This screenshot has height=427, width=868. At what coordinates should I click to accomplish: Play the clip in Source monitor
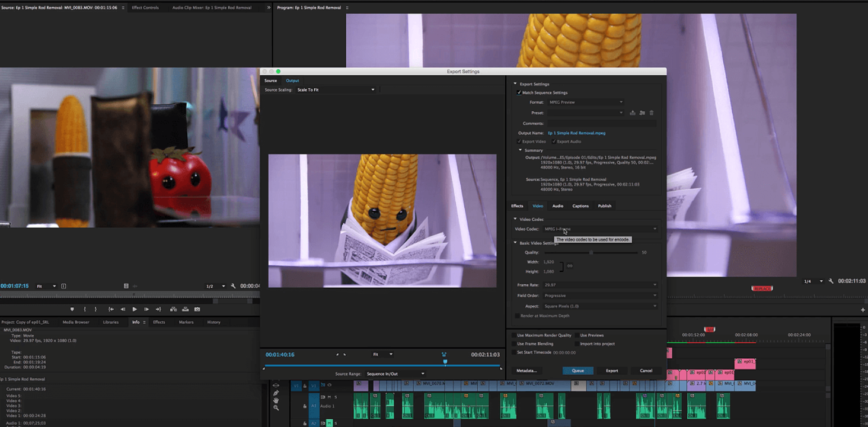click(135, 309)
